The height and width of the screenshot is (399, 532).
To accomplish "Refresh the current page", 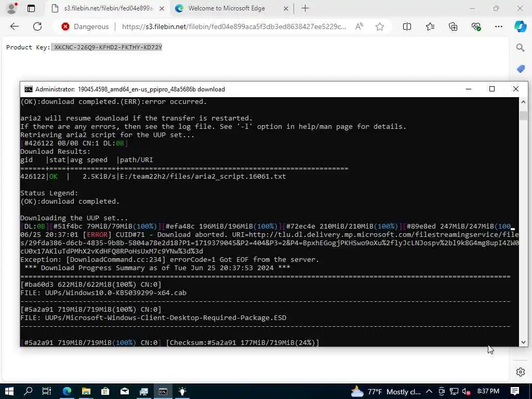I will coord(37,26).
